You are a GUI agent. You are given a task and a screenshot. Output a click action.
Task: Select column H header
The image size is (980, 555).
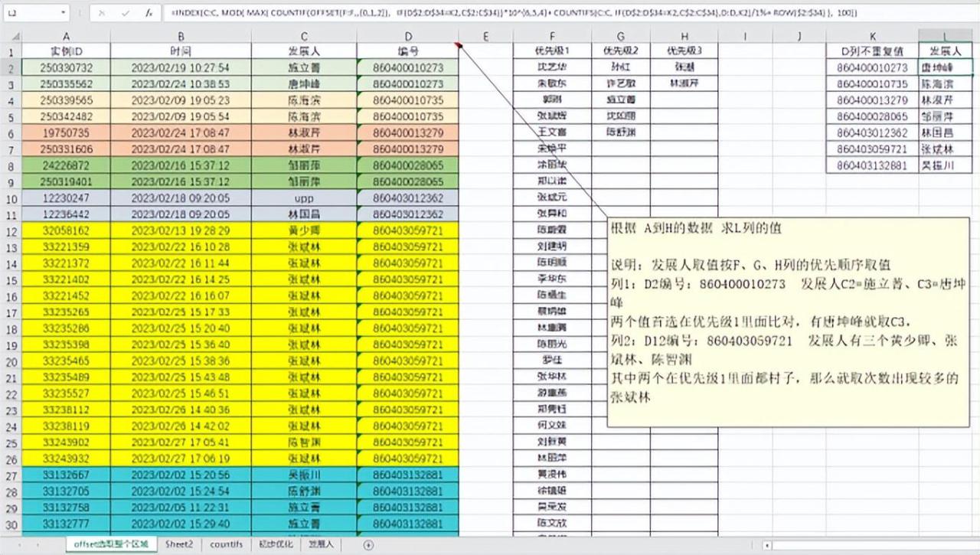[684, 36]
